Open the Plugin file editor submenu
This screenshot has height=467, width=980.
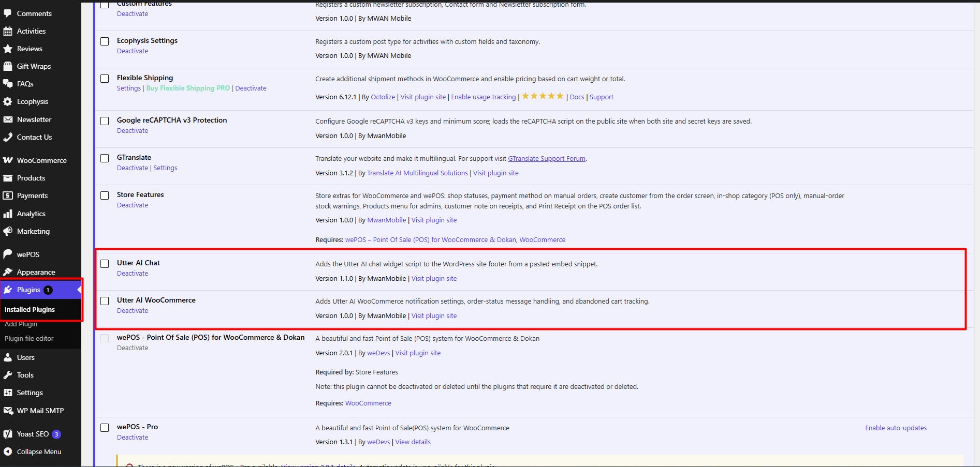[x=29, y=338]
